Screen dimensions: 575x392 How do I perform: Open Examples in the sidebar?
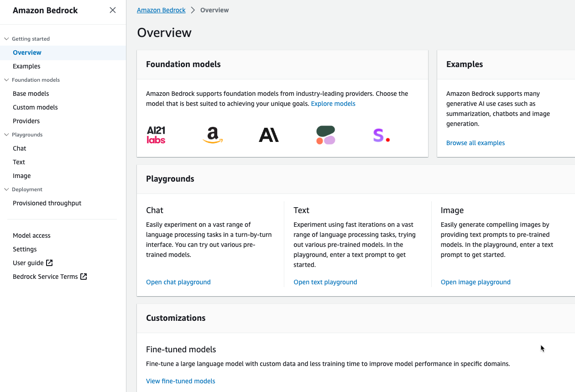coord(26,66)
